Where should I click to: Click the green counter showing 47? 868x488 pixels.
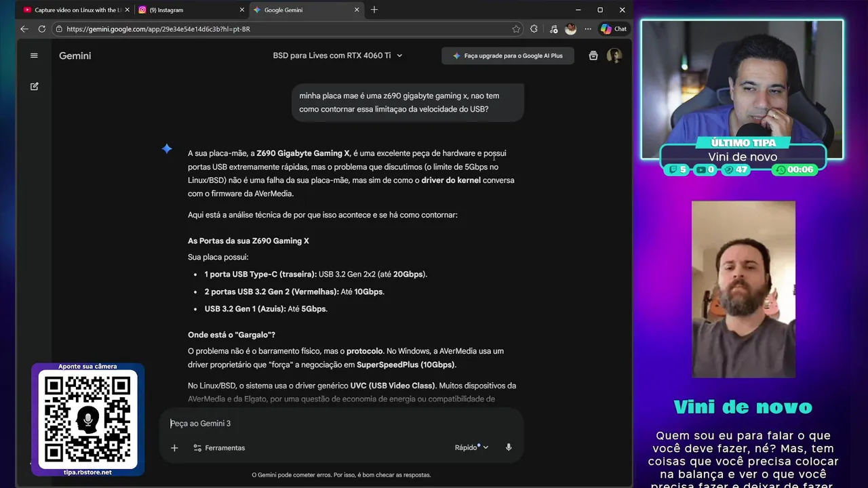736,169
